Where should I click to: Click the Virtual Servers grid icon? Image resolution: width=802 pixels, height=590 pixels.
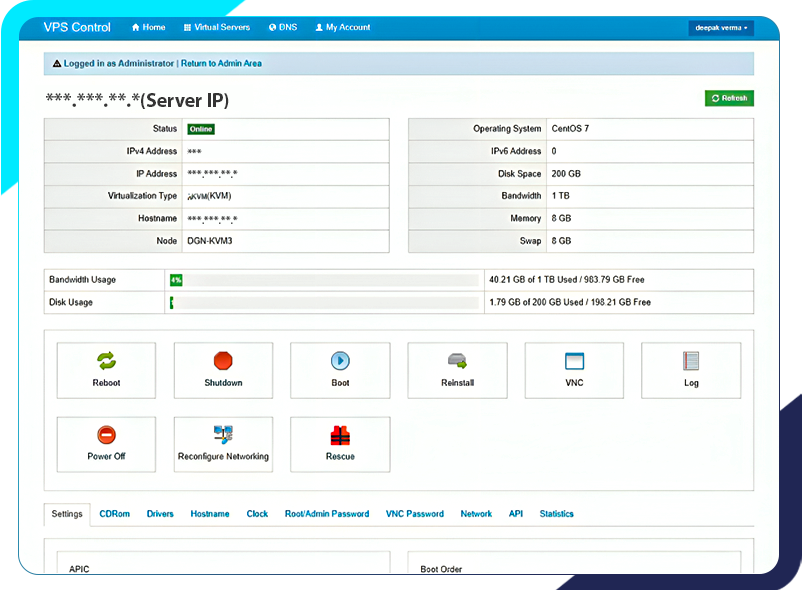tap(187, 28)
